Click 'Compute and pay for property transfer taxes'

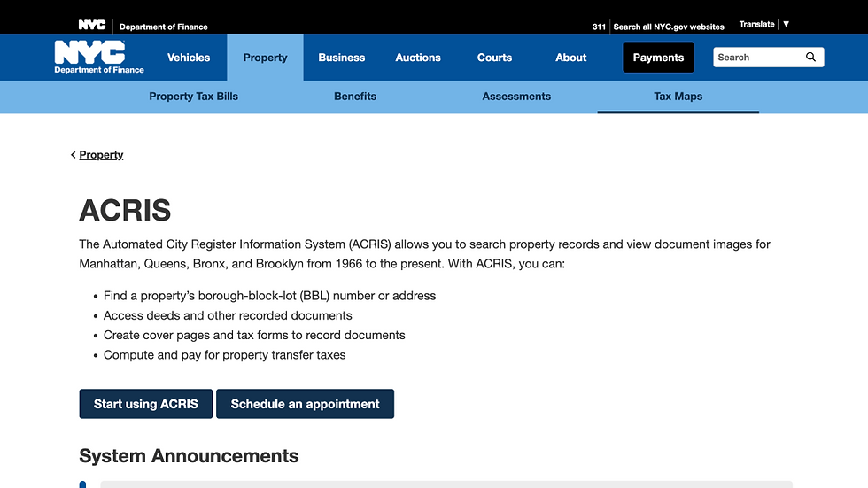[x=224, y=355]
